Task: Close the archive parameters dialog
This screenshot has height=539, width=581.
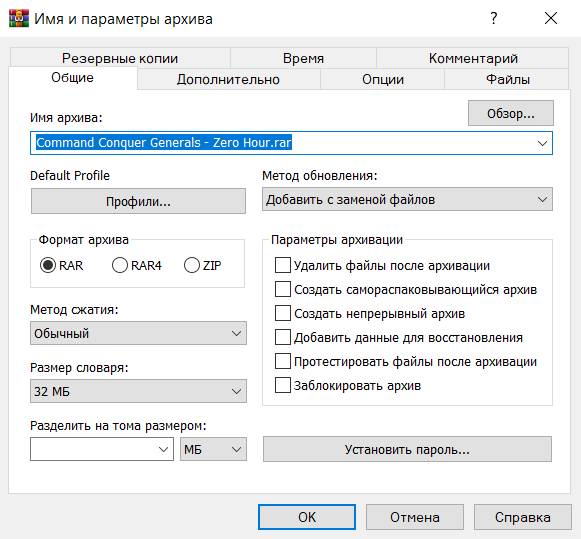Action: pos(551,18)
